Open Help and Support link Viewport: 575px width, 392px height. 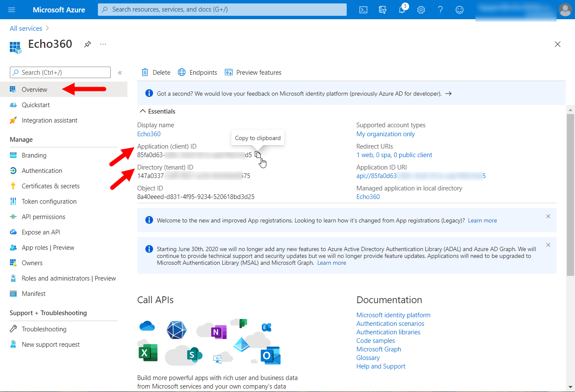pos(381,366)
